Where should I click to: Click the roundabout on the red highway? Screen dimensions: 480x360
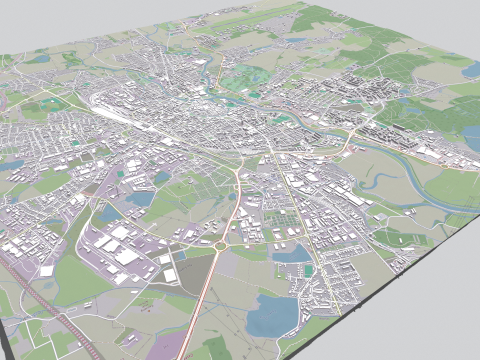221,247
